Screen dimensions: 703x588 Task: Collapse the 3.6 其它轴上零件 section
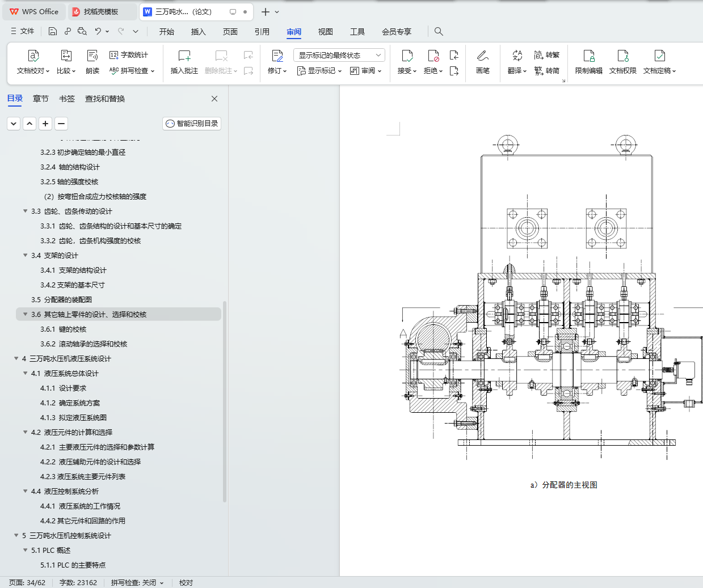pos(25,314)
